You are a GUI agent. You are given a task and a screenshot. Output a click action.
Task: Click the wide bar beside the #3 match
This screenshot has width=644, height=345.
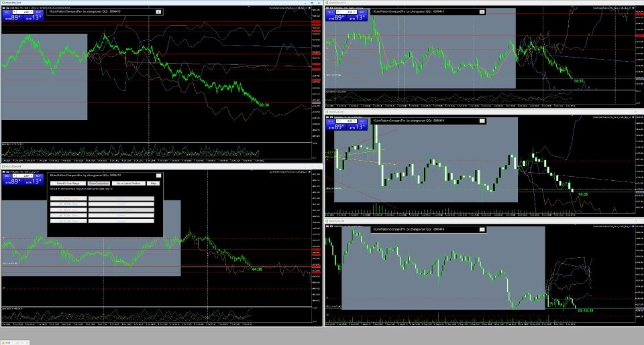[x=121, y=210]
